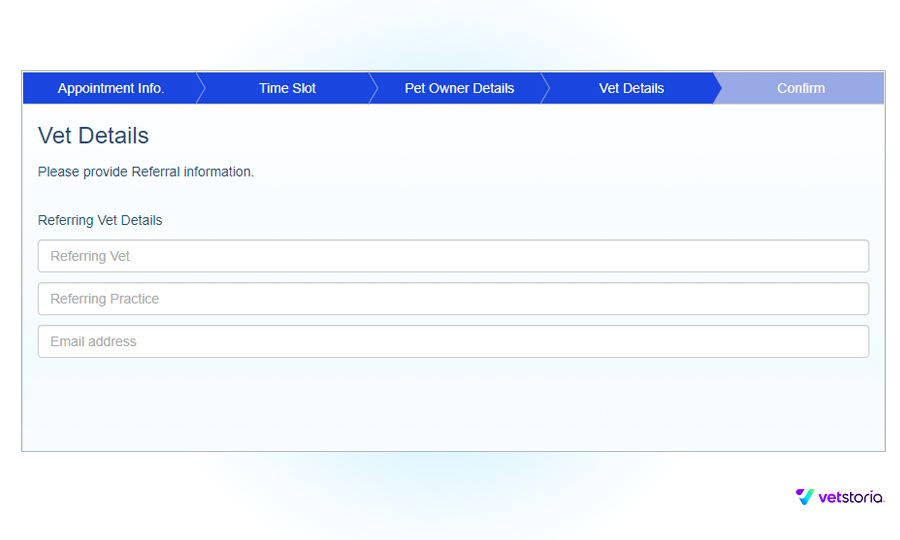Click the empty form area below Email address
The image size is (900, 540).
point(453,405)
